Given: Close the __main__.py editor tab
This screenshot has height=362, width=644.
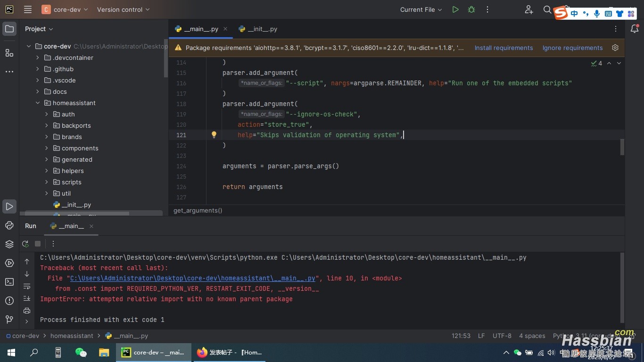Looking at the screenshot, I should [x=225, y=29].
